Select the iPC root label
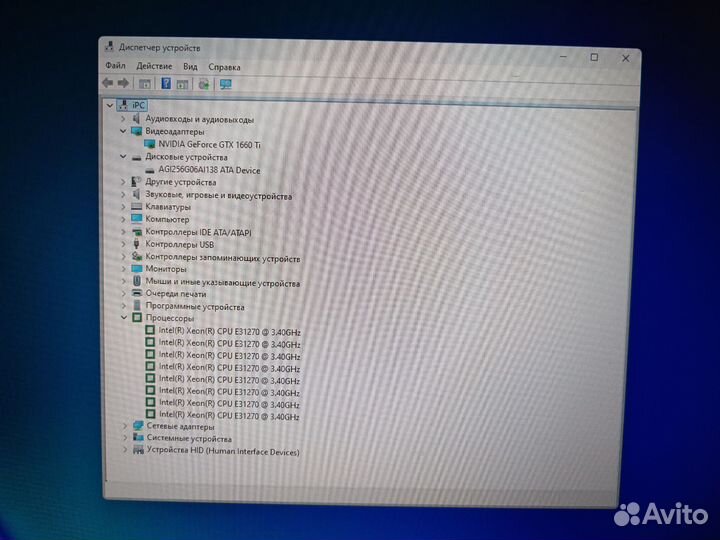The image size is (720, 540). click(138, 105)
